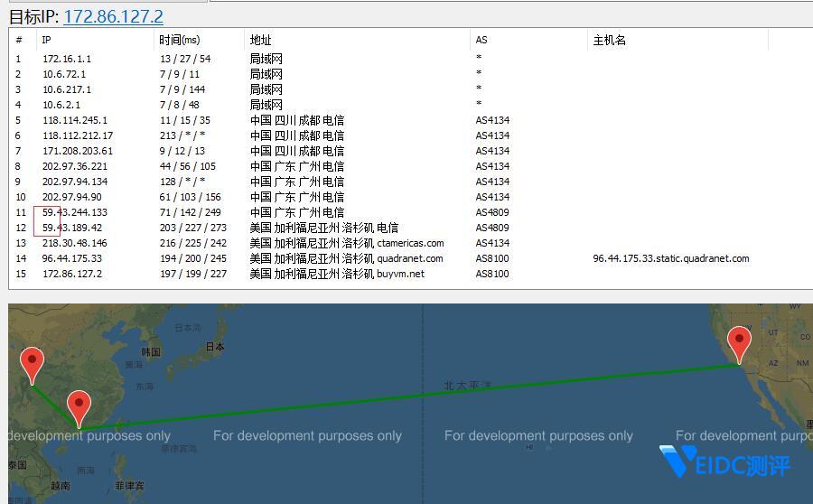Screen dimensions: 813x504
Task: Click the 主机名 column header
Action: [x=609, y=40]
